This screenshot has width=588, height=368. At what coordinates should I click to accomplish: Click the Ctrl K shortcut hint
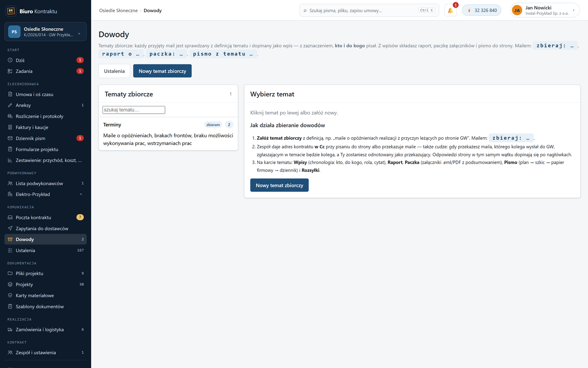pos(427,10)
